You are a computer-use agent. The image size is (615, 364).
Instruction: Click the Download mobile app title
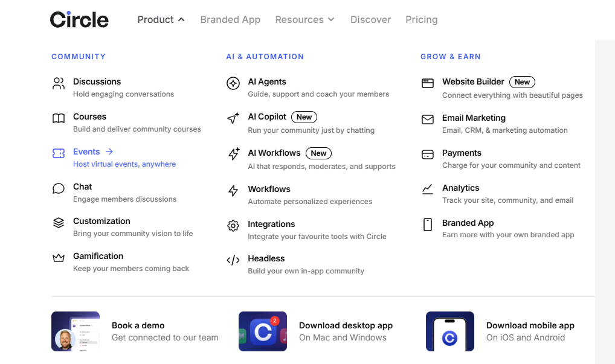tap(530, 325)
